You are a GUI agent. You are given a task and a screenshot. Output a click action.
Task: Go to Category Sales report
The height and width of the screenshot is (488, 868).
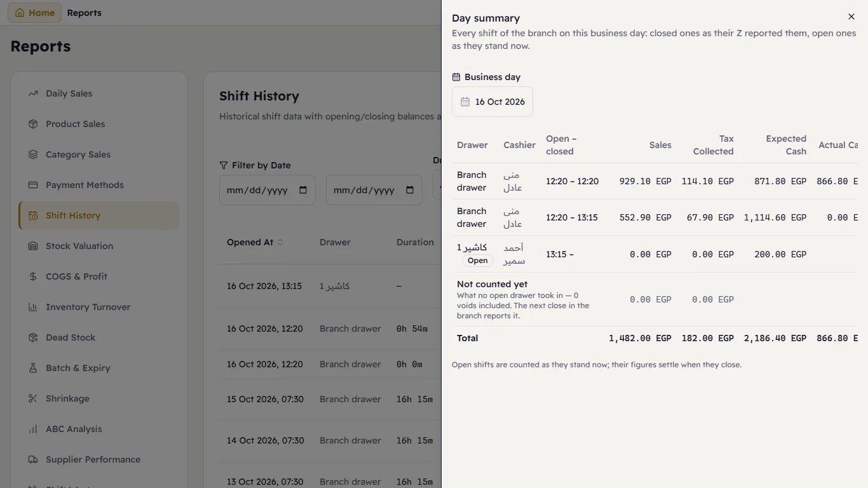tap(99, 154)
